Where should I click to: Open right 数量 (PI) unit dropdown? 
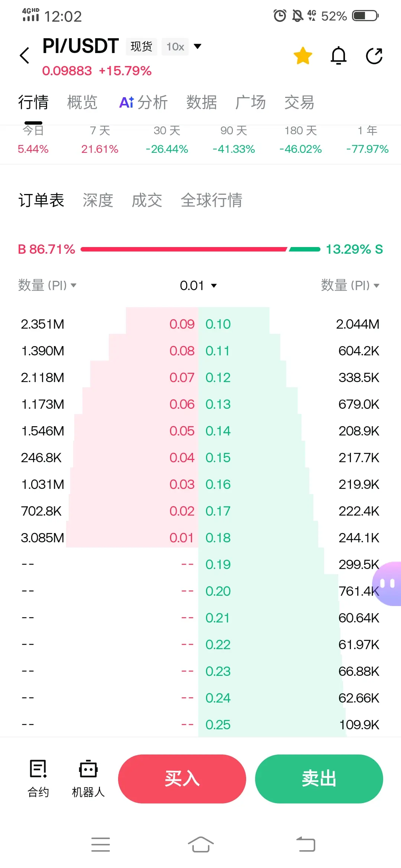tap(350, 285)
